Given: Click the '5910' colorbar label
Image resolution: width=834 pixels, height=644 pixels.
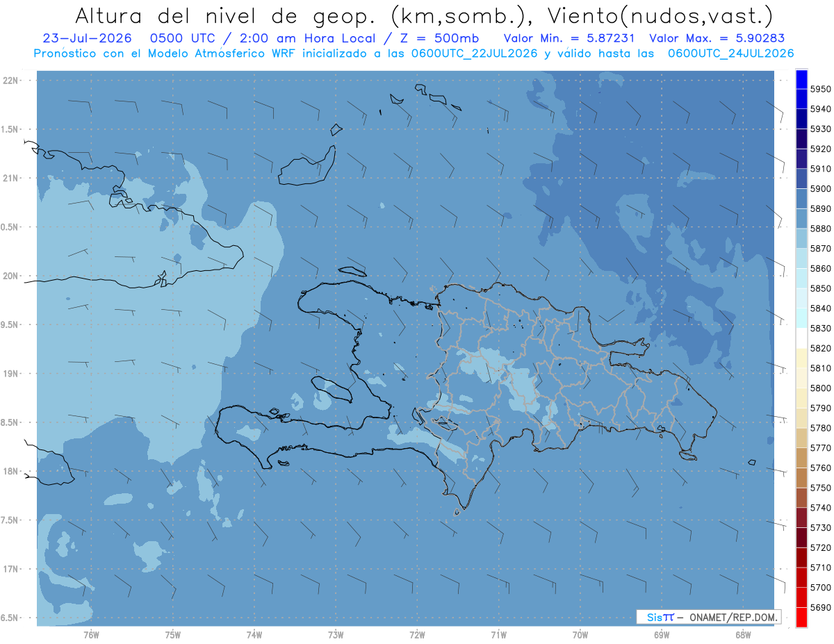Looking at the screenshot, I should coord(820,169).
